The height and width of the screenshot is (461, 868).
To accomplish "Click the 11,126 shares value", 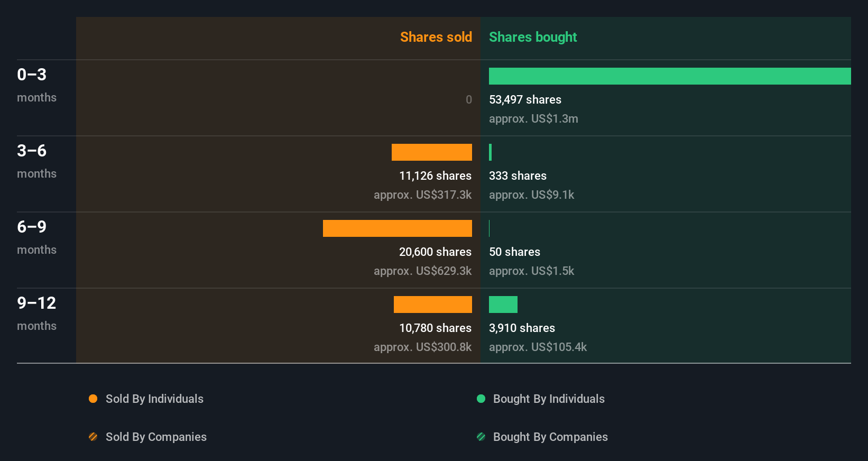I will [435, 176].
